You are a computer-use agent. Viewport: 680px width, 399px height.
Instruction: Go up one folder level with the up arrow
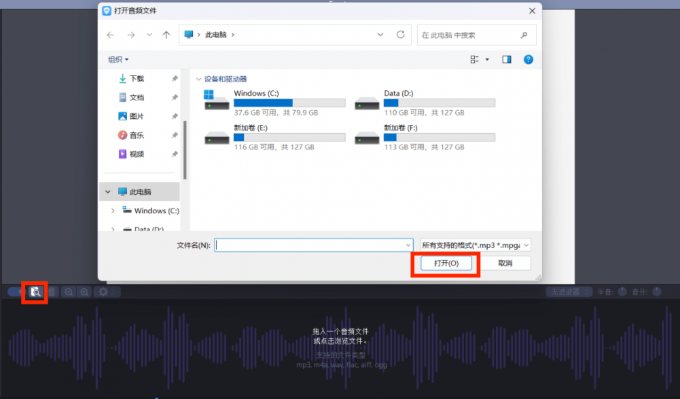pos(167,35)
